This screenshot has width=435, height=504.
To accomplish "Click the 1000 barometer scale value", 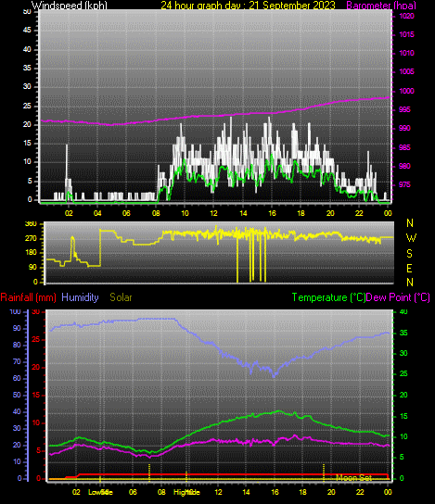I will 406,91.
